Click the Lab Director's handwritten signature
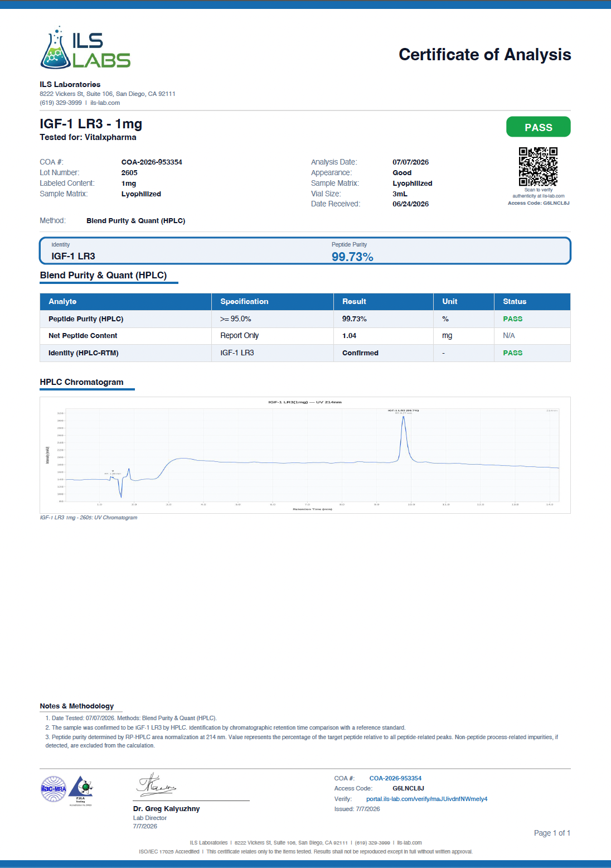The image size is (611, 868). tap(156, 785)
